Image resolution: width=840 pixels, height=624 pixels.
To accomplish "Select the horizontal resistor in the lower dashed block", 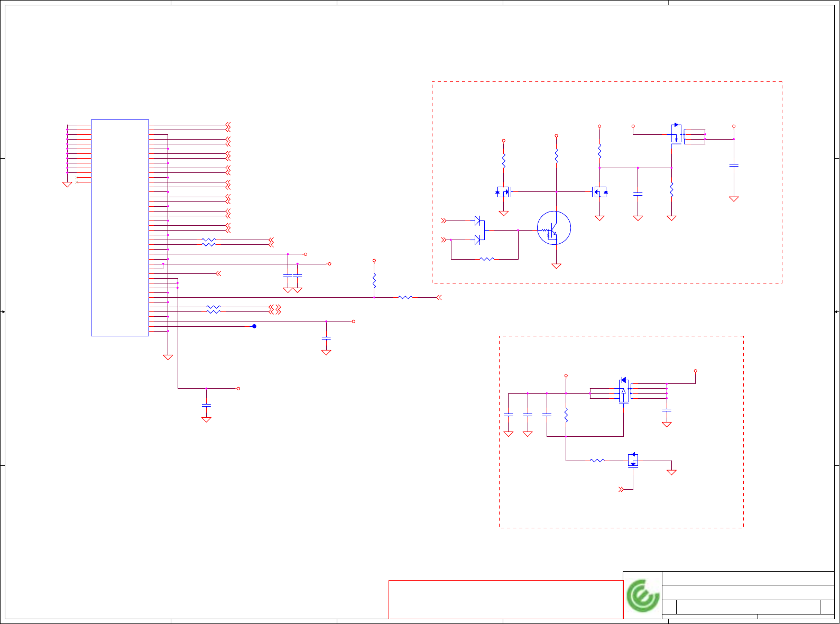I will [x=597, y=461].
